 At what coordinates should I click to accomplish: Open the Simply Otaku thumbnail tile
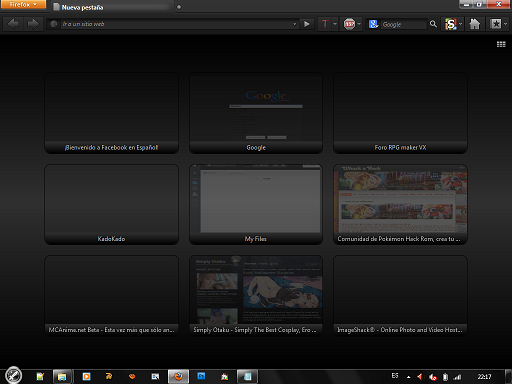pos(256,295)
